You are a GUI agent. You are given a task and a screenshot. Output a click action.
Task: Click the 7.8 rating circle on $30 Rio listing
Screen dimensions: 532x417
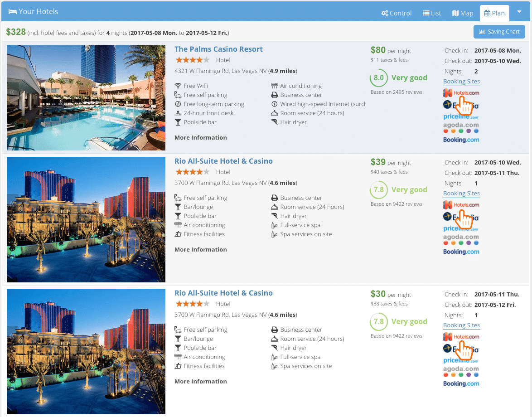(x=379, y=322)
